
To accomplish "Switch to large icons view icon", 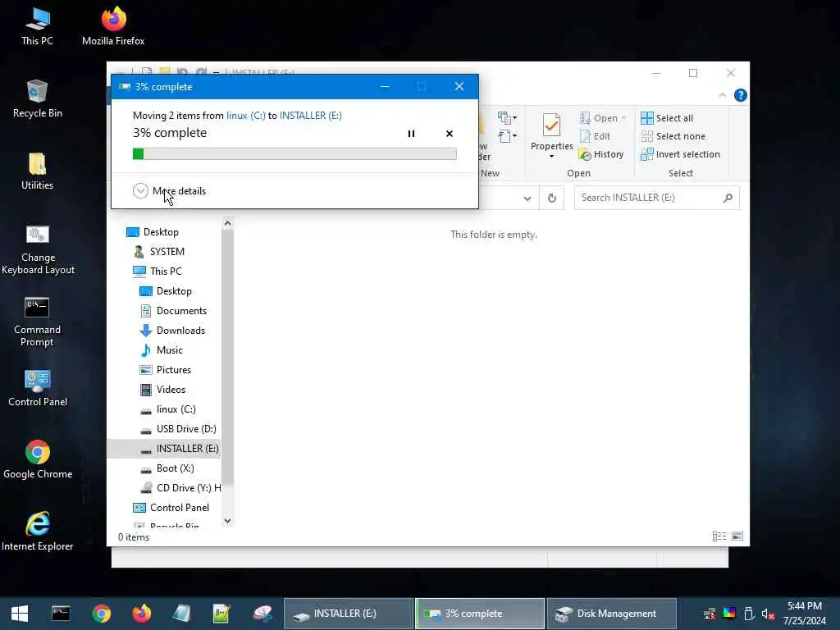I will [x=737, y=536].
